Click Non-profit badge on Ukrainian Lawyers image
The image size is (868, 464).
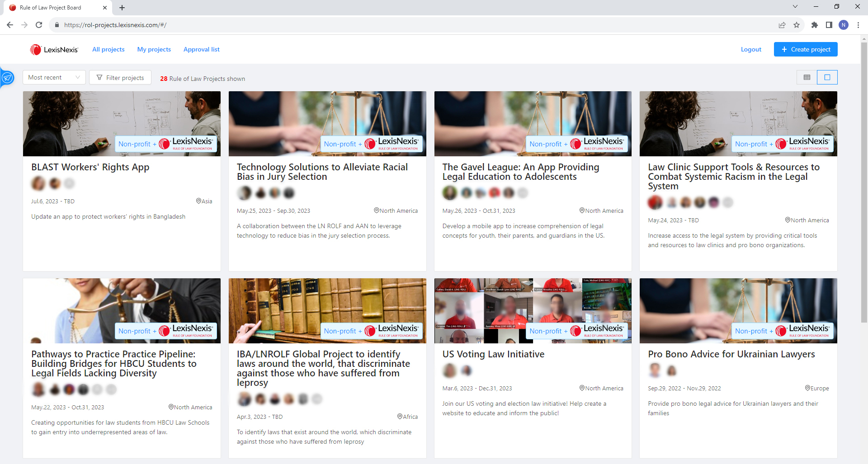[782, 331]
